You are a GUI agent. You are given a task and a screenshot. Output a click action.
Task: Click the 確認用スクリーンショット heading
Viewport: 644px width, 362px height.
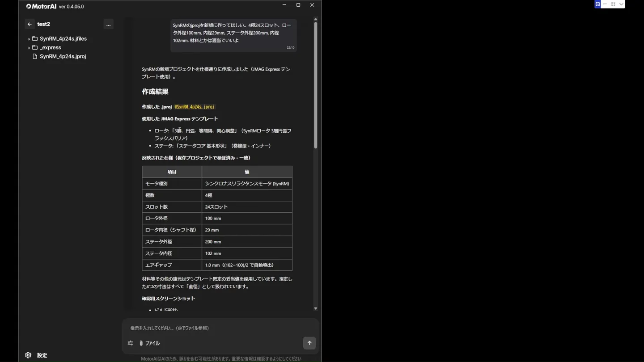point(169,299)
